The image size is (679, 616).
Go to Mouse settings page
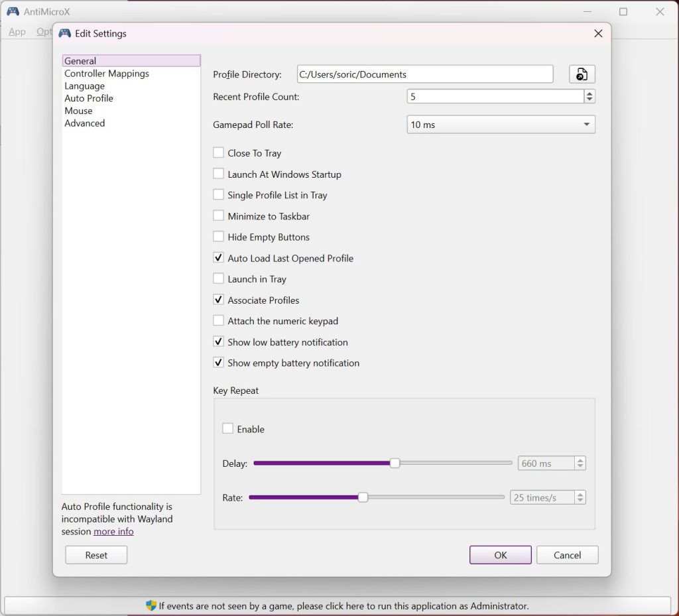click(x=131, y=111)
